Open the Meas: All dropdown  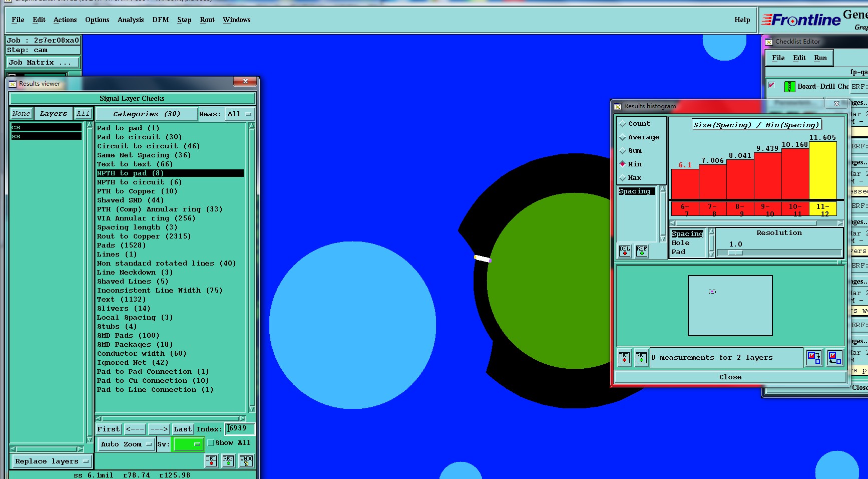[240, 114]
